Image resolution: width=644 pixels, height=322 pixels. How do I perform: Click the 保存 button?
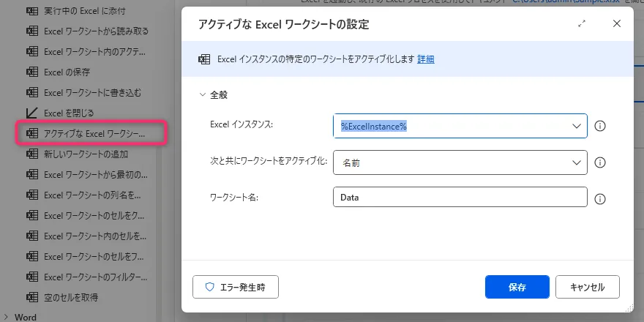[x=517, y=287]
